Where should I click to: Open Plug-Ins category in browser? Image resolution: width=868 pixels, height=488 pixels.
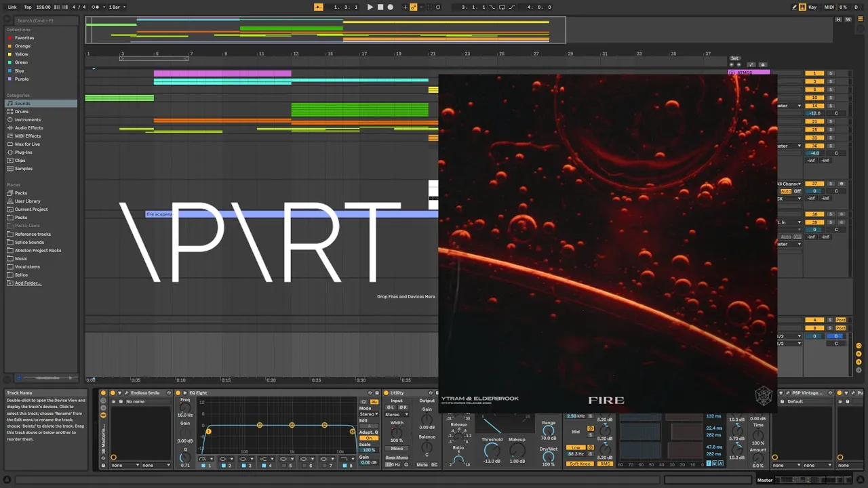click(24, 152)
